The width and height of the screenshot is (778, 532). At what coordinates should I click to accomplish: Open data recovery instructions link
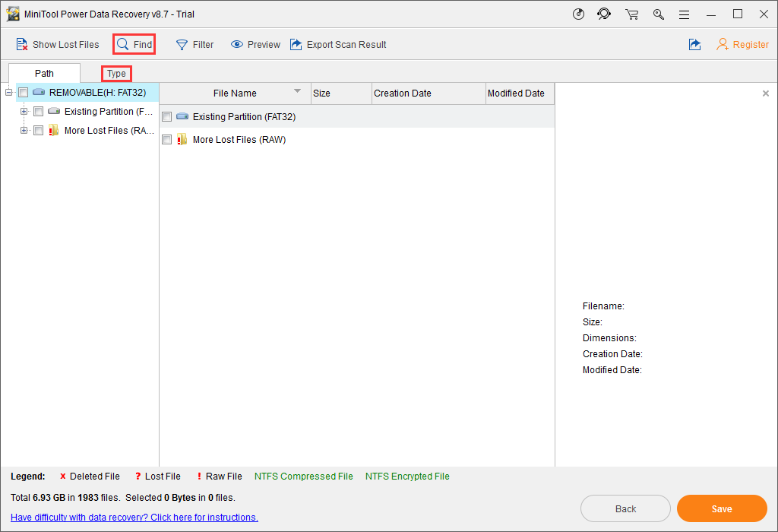pyautogui.click(x=134, y=518)
